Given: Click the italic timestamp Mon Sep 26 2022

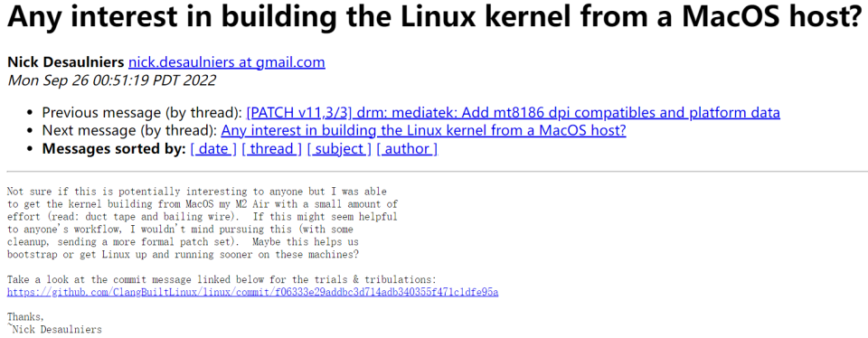Looking at the screenshot, I should tap(111, 80).
